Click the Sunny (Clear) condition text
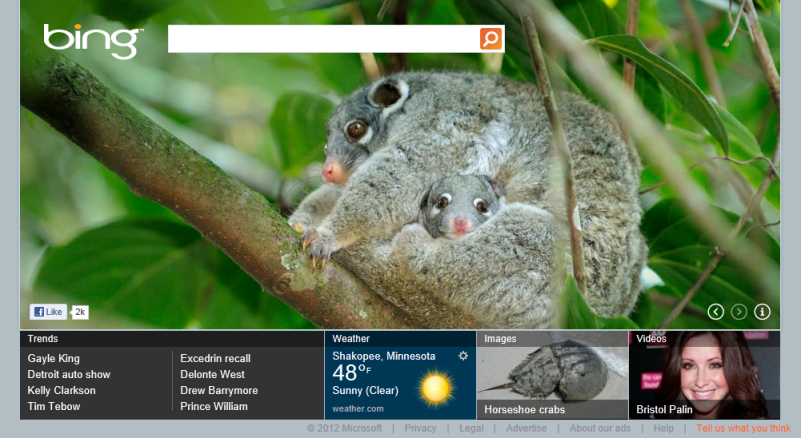This screenshot has width=801, height=438. (365, 390)
